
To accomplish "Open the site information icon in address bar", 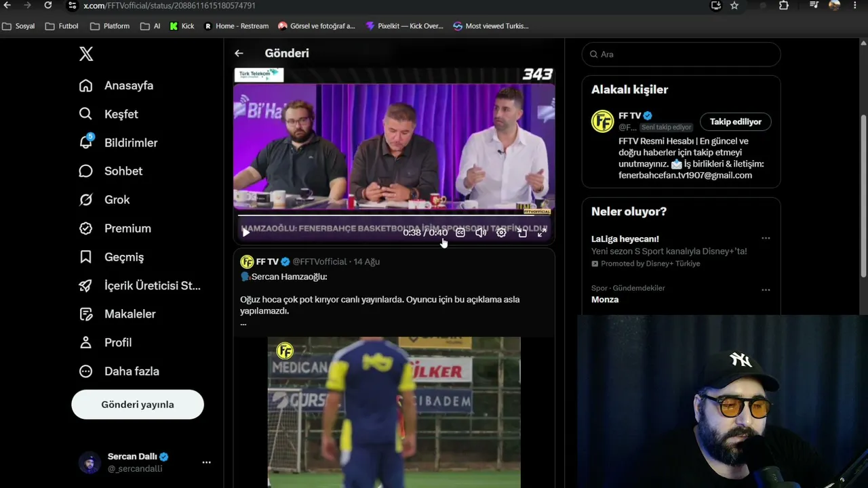I will pos(72,5).
